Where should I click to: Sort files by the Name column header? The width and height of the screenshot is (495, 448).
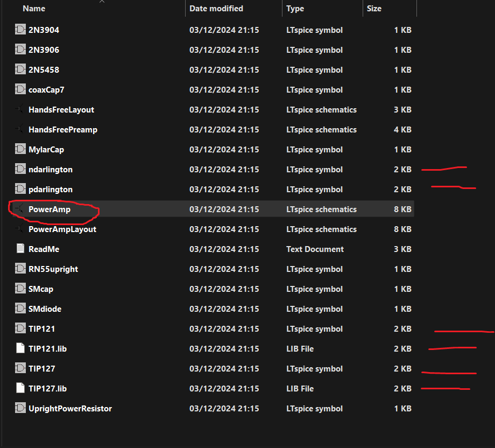click(x=34, y=9)
